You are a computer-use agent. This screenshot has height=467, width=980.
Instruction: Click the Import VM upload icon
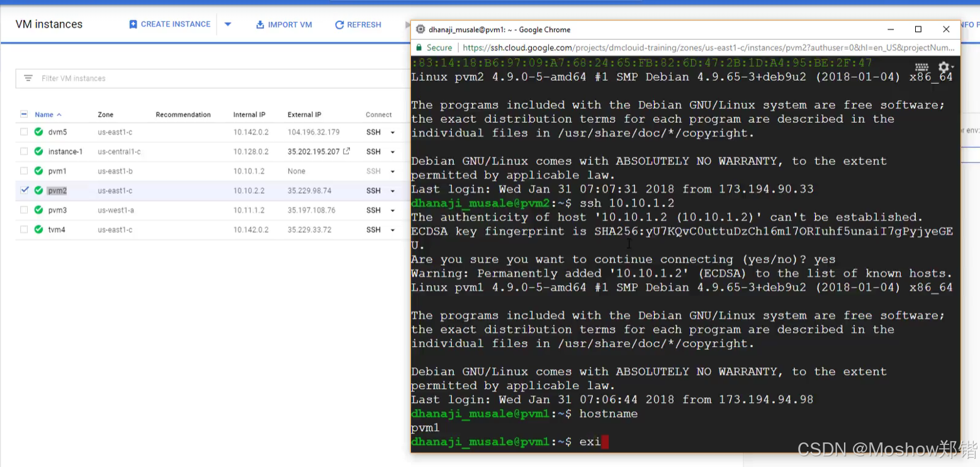pyautogui.click(x=260, y=25)
